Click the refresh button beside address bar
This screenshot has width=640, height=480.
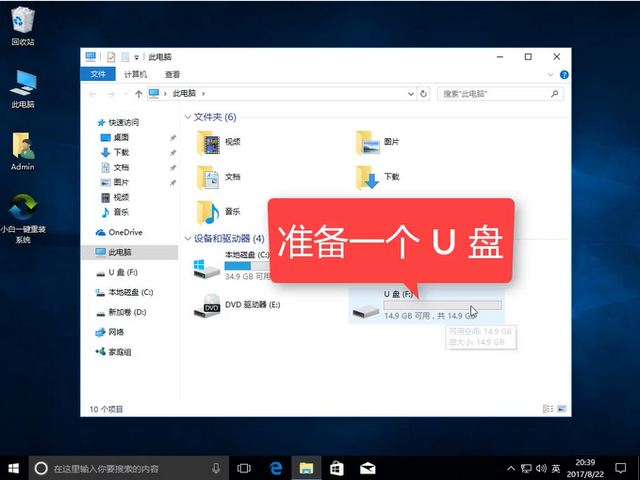pyautogui.click(x=423, y=94)
